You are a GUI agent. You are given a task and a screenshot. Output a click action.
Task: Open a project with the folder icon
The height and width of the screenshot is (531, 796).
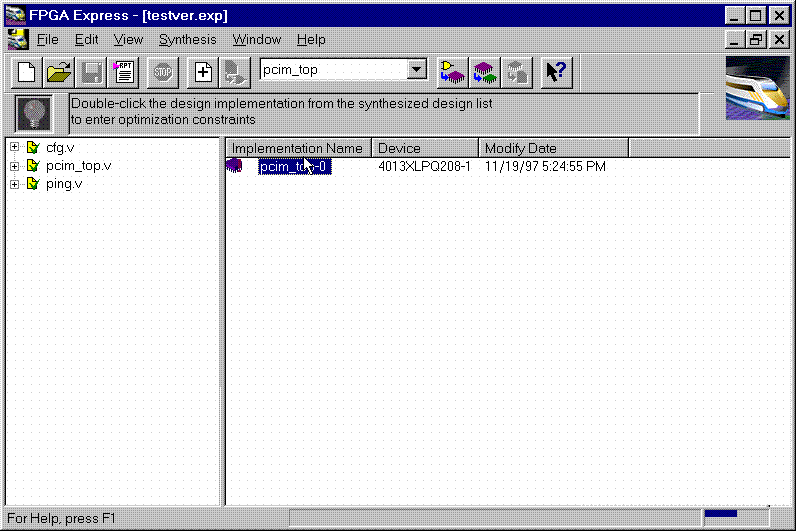[58, 73]
